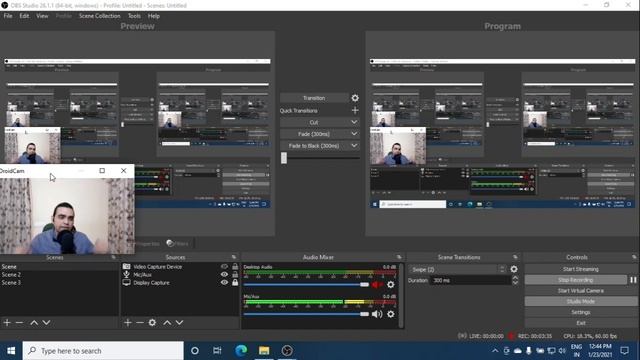Viewport: 640px width, 360px height.
Task: Click Stop Recording
Action: click(x=576, y=280)
